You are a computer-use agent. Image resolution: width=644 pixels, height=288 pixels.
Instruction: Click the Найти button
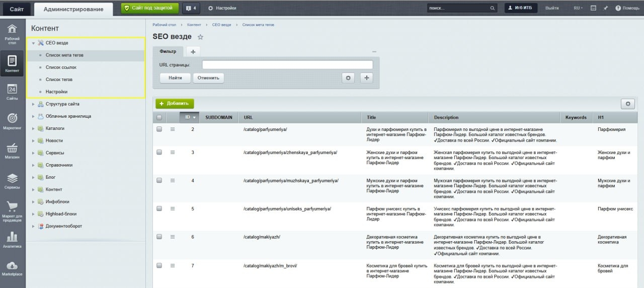(x=175, y=78)
